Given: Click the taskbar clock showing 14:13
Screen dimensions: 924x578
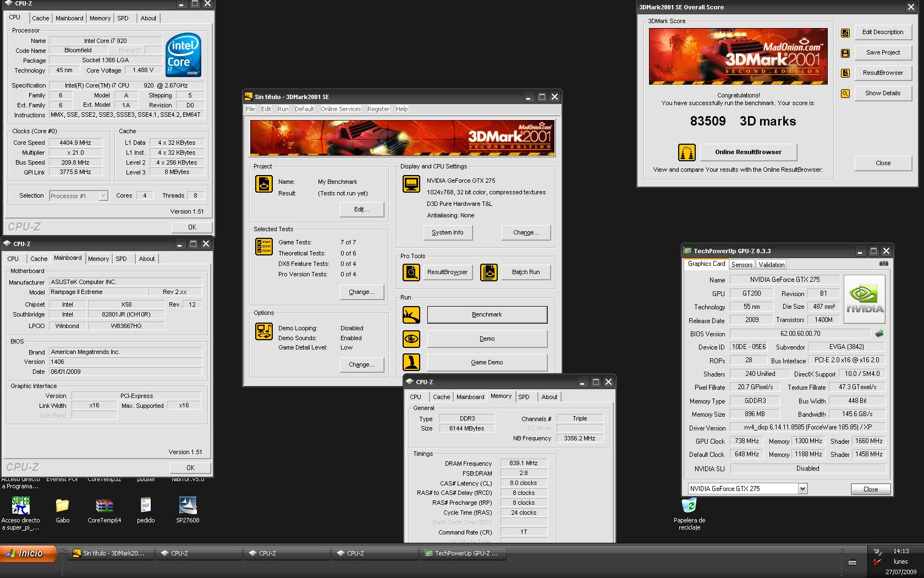Looking at the screenshot, I should tap(901, 551).
